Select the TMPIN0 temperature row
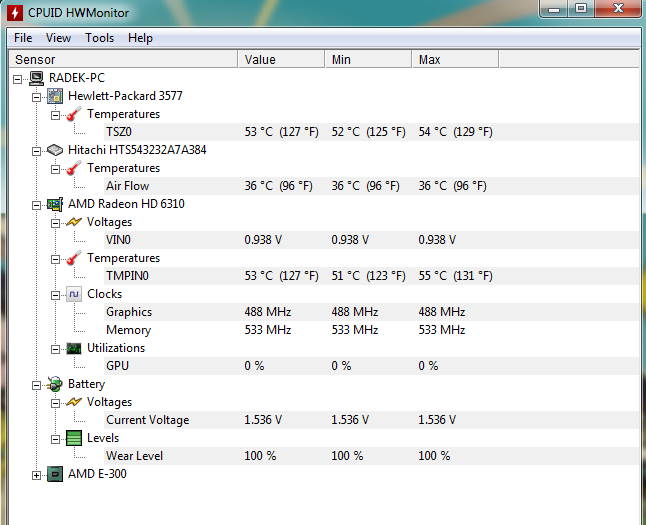Viewport: 646px width, 525px height. (x=371, y=276)
